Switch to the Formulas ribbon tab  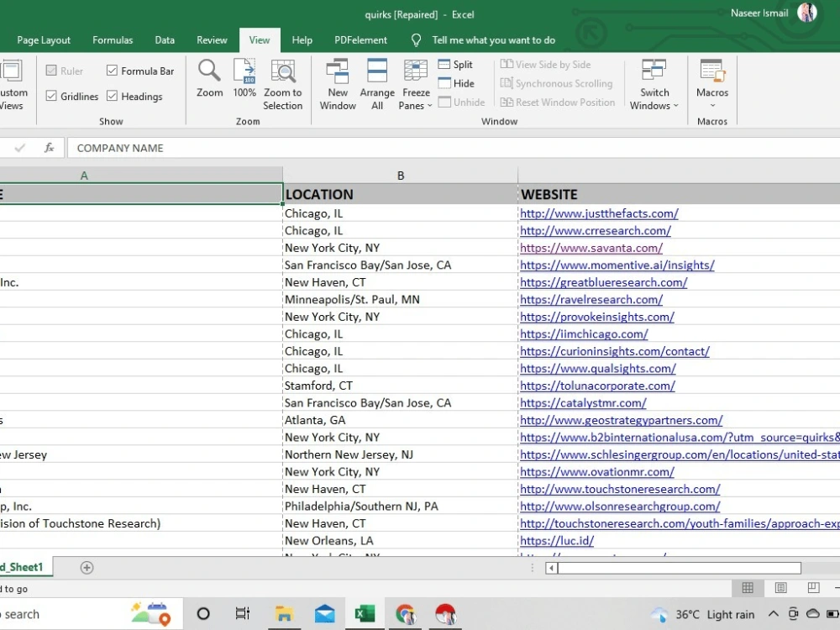113,40
